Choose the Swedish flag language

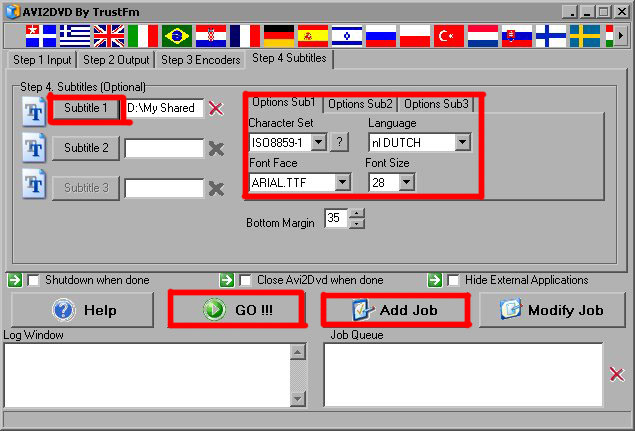[585, 36]
